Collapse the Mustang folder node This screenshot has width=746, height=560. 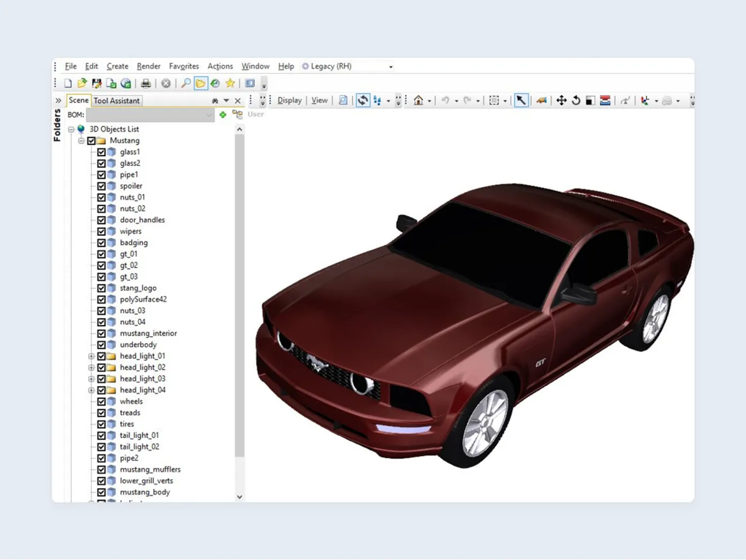click(81, 141)
